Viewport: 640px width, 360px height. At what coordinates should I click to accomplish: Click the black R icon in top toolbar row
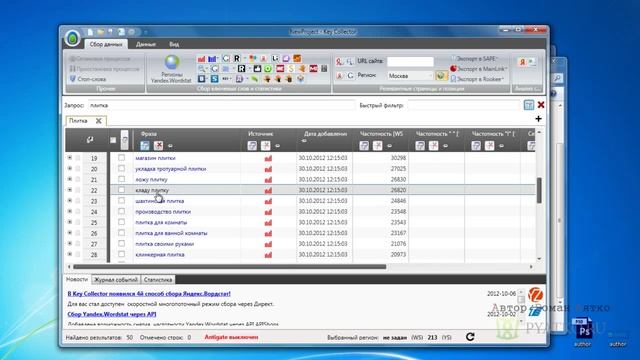237,58
